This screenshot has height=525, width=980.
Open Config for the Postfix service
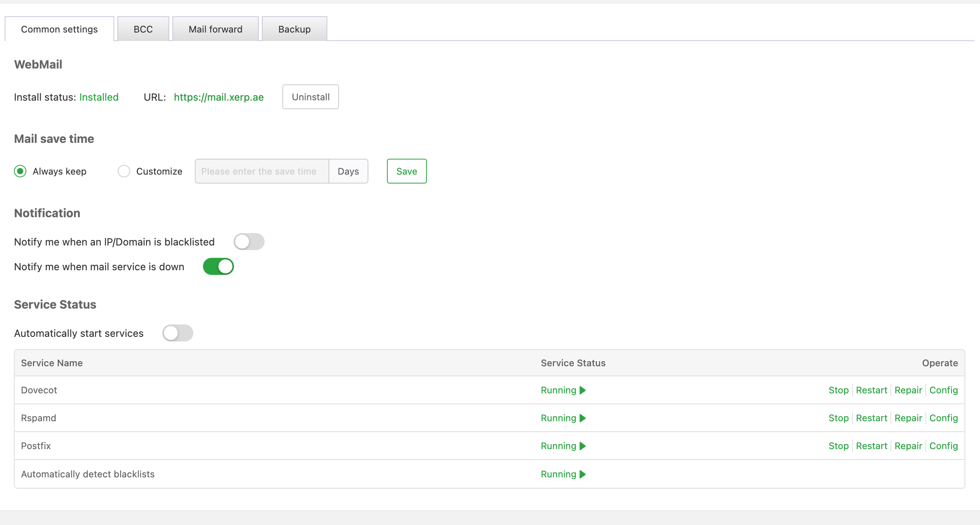pos(943,446)
